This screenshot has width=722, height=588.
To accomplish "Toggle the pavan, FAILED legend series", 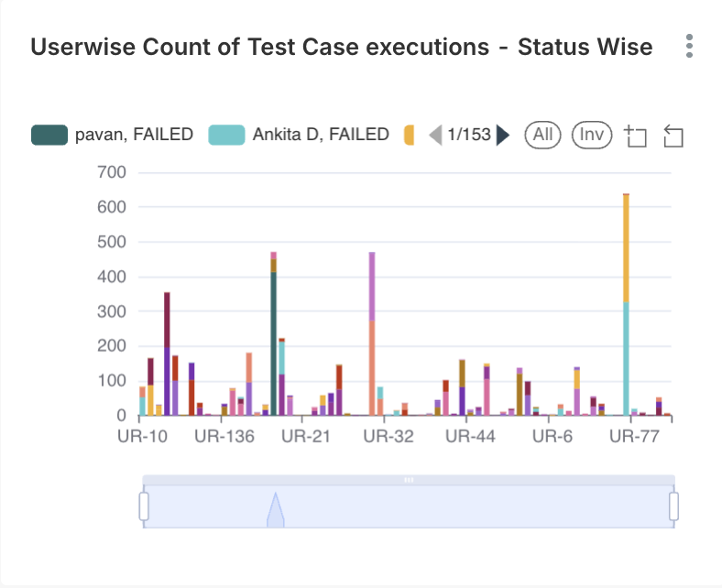I will tap(113, 135).
